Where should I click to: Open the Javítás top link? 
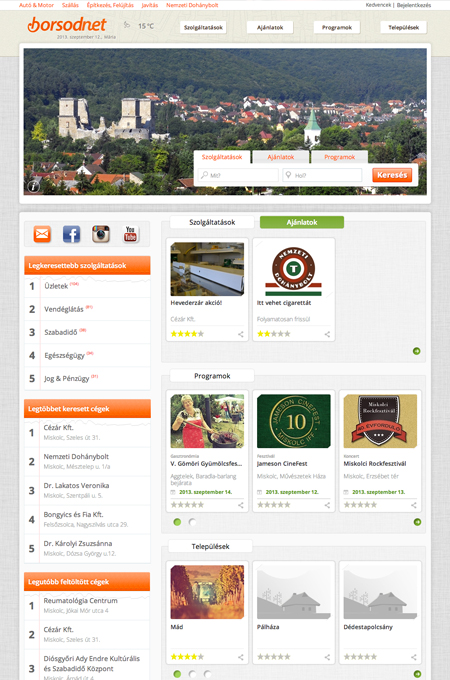tap(150, 5)
